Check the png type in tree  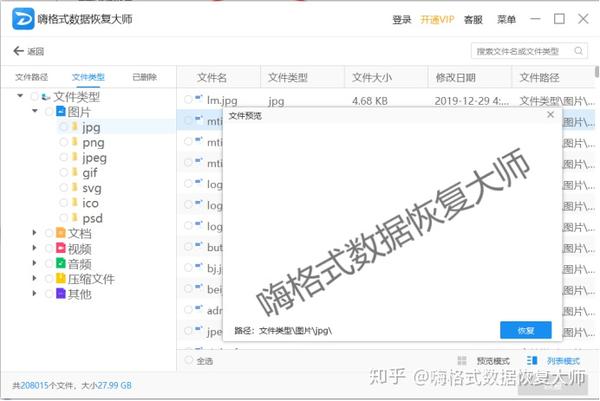64,142
